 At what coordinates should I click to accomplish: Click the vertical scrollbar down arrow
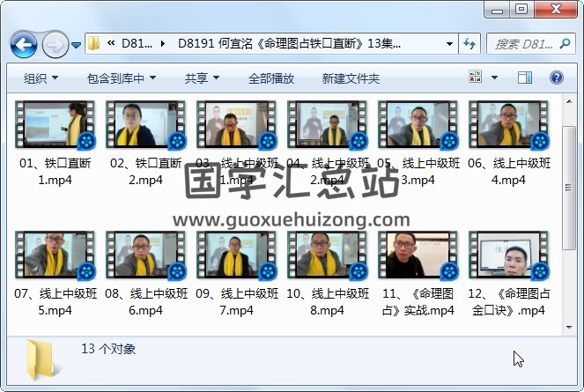[570, 326]
